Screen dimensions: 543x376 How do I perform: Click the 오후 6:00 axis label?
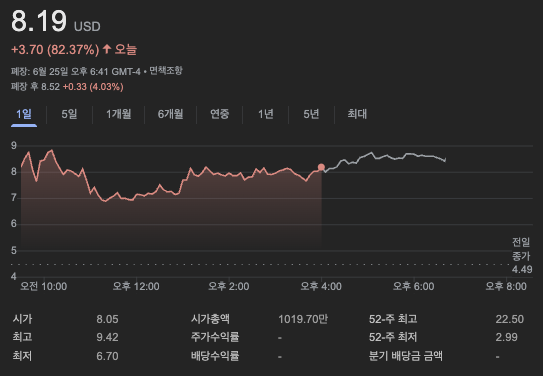(413, 286)
